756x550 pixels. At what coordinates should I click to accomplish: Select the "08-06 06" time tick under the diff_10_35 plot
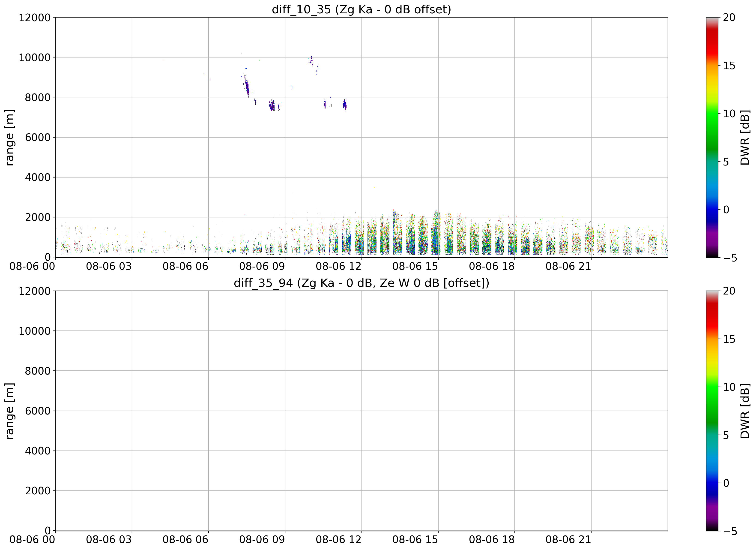(186, 266)
